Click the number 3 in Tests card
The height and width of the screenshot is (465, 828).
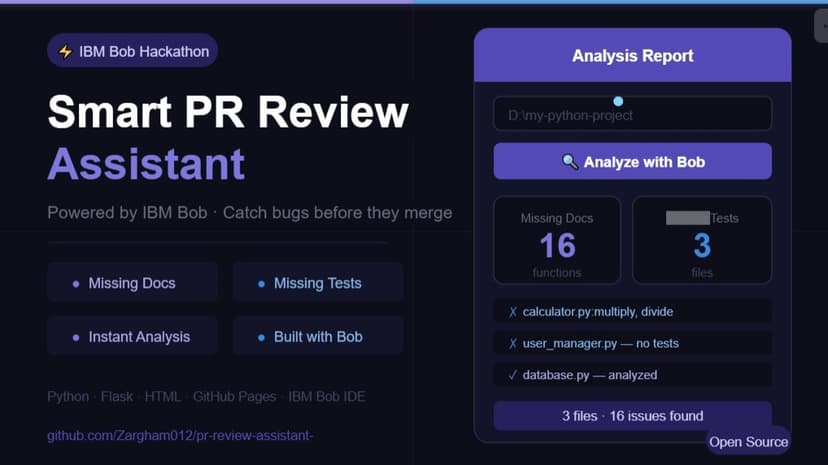(x=702, y=245)
